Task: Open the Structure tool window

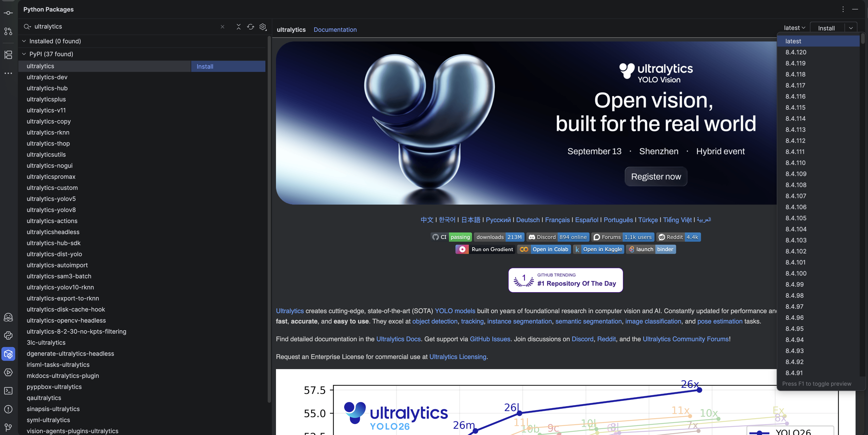Action: point(8,55)
